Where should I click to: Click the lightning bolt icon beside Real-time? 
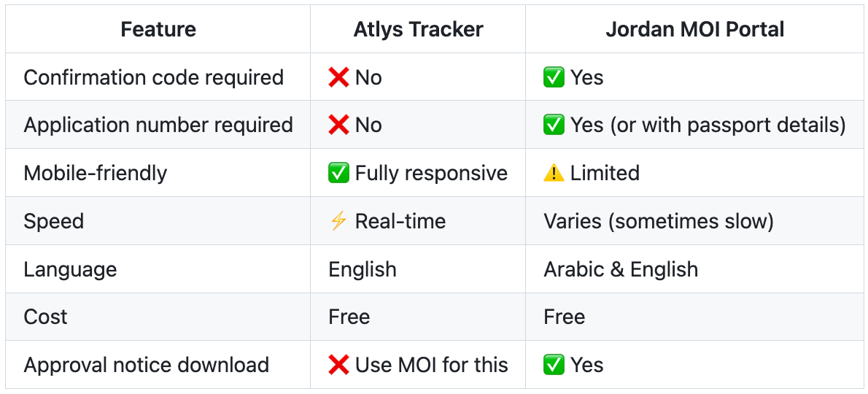[338, 221]
